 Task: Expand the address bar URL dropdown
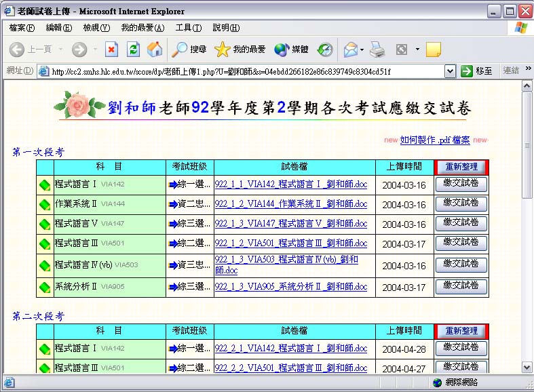click(x=450, y=71)
